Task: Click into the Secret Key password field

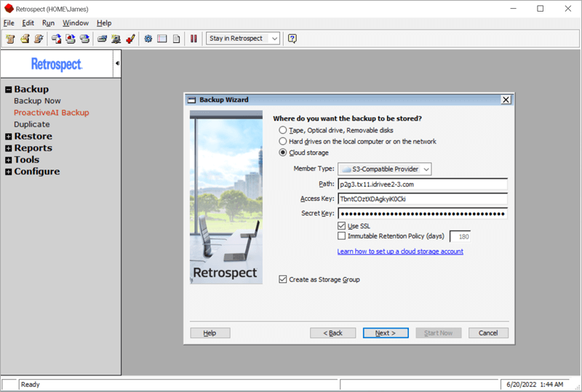Action: click(x=423, y=213)
